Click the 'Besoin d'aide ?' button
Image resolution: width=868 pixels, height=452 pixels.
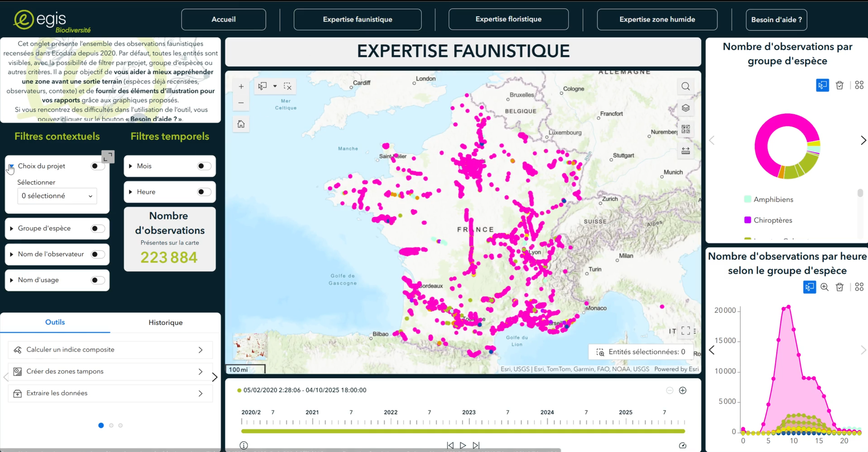(x=776, y=20)
